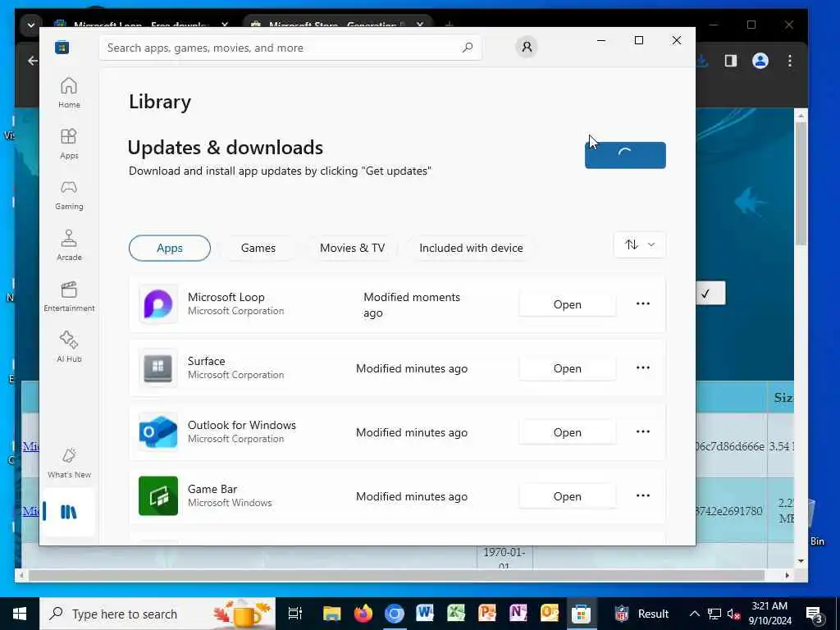
Task: Click the Outlook for Windows app icon
Action: [x=158, y=431]
